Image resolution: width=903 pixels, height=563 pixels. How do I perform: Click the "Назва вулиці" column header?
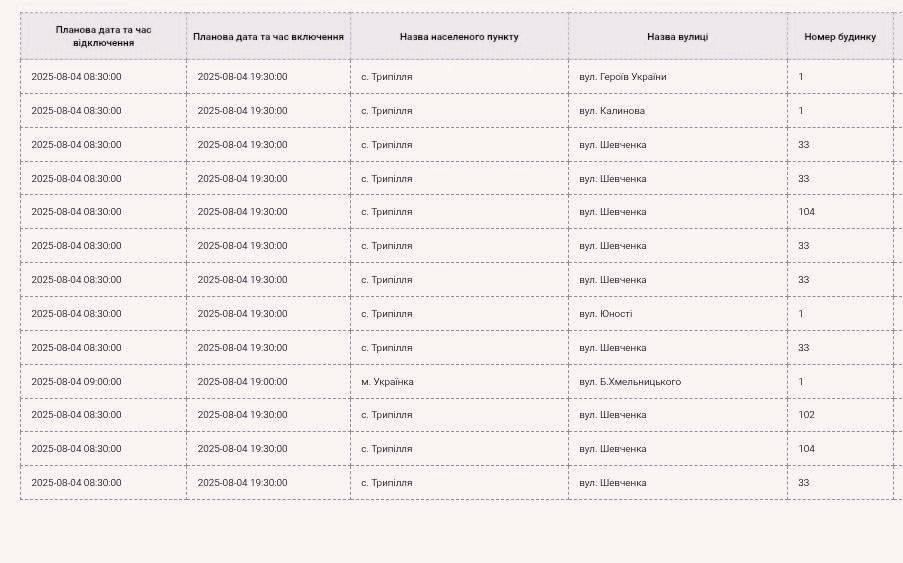coord(677,37)
